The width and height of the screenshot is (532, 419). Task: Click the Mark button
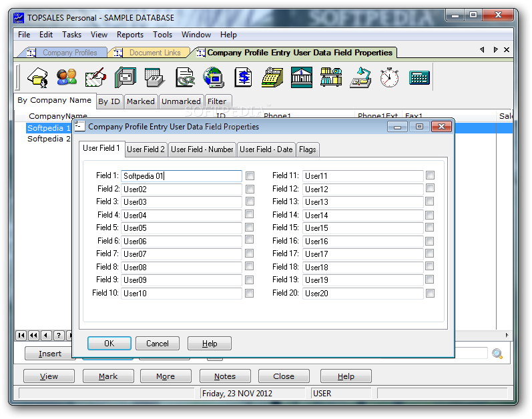(108, 376)
